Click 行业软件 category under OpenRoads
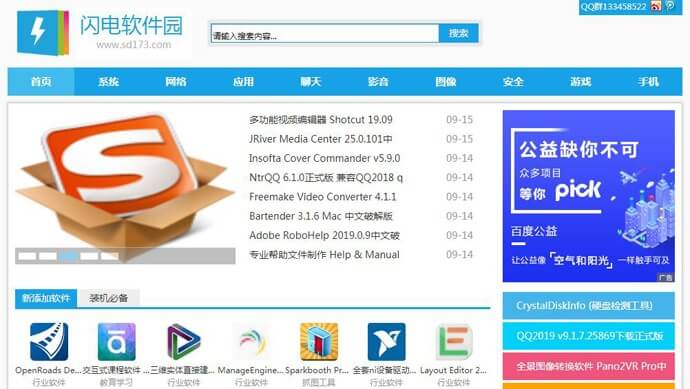 click(x=49, y=382)
